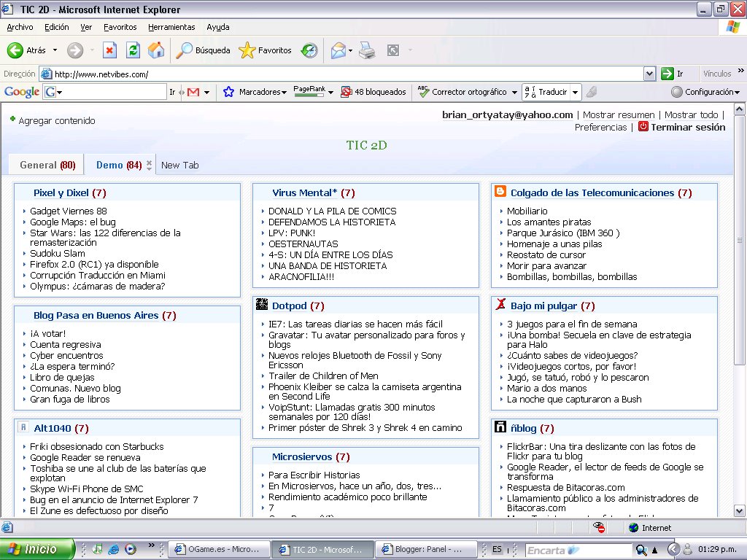Click the Mostrar resumen link
Image resolution: width=747 pixels, height=560 pixels.
tap(619, 114)
